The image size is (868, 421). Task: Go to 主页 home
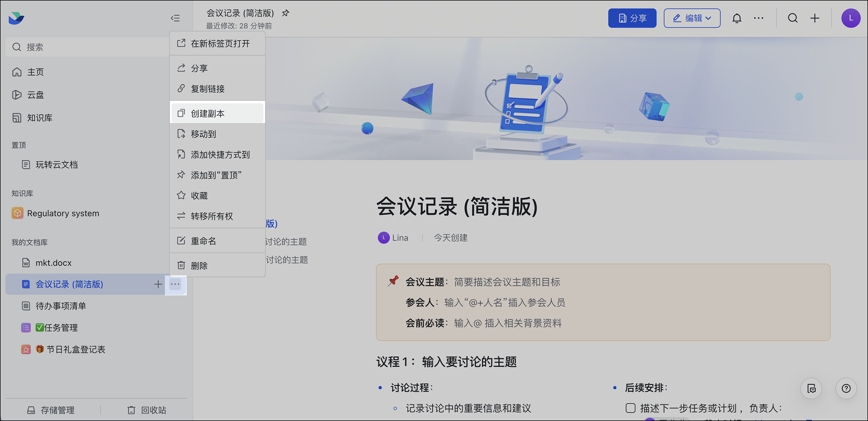tap(35, 72)
